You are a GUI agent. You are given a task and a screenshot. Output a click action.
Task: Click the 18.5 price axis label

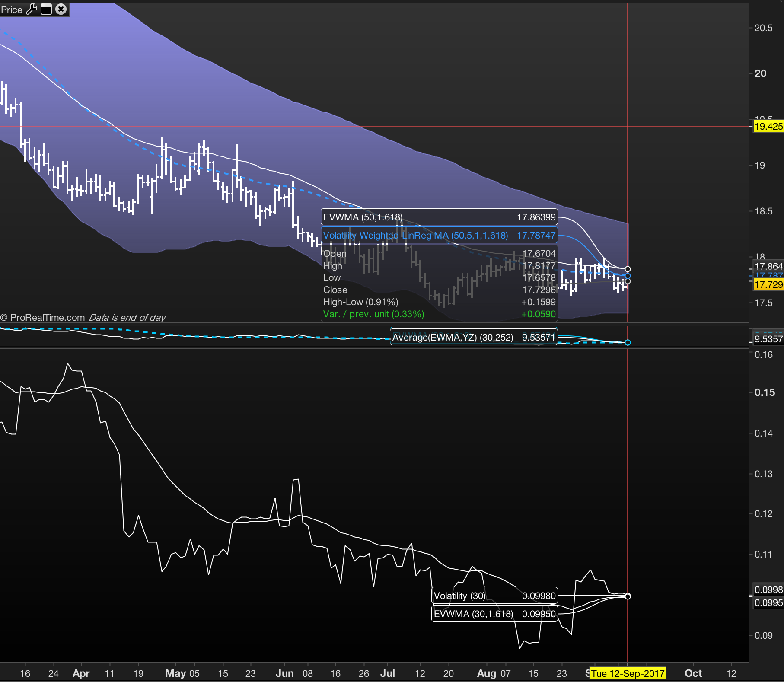pyautogui.click(x=763, y=211)
